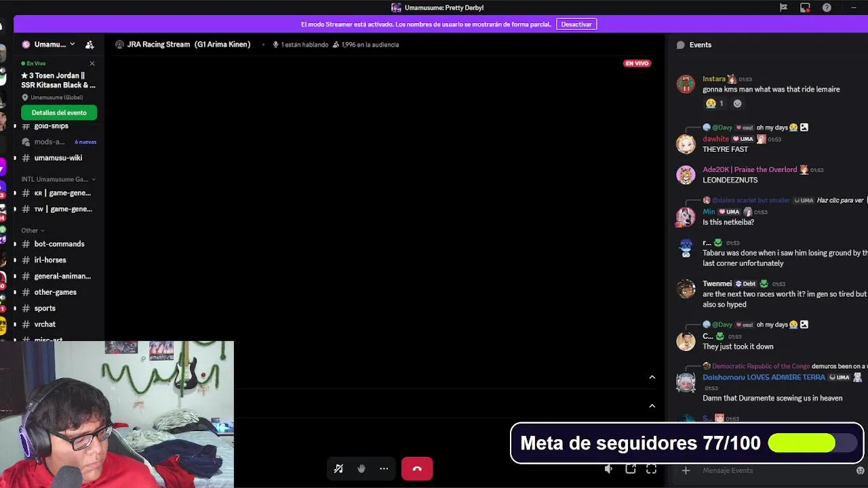Viewport: 868px width, 488px height.
Task: Click Detalles del evento button
Action: (x=59, y=113)
